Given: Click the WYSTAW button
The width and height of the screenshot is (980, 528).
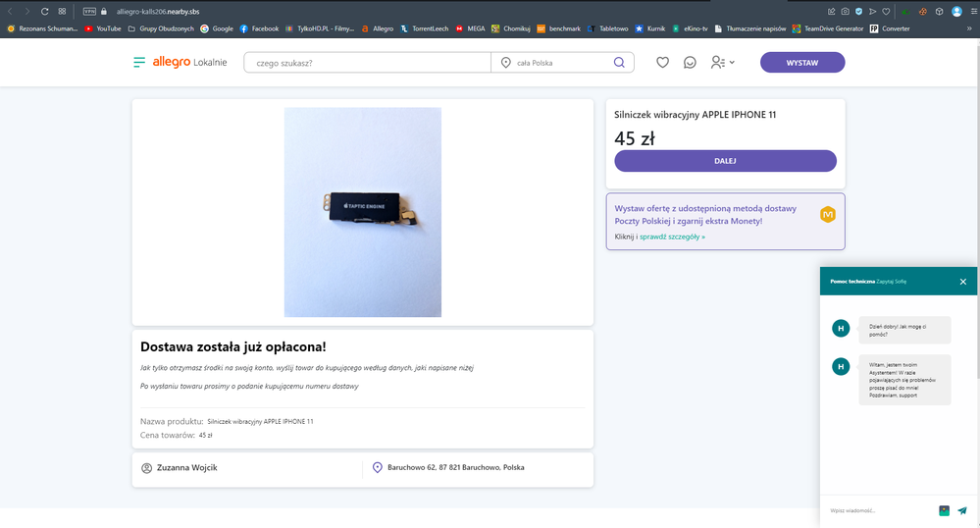Looking at the screenshot, I should click(x=801, y=63).
